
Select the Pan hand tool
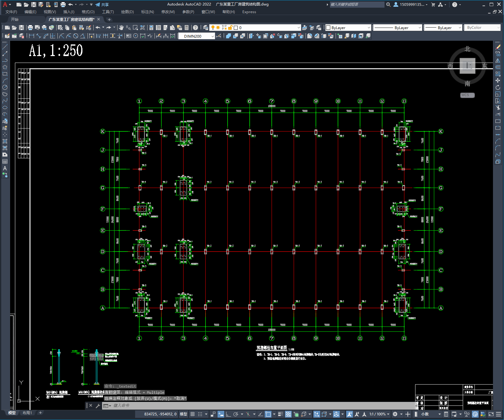[x=121, y=28]
